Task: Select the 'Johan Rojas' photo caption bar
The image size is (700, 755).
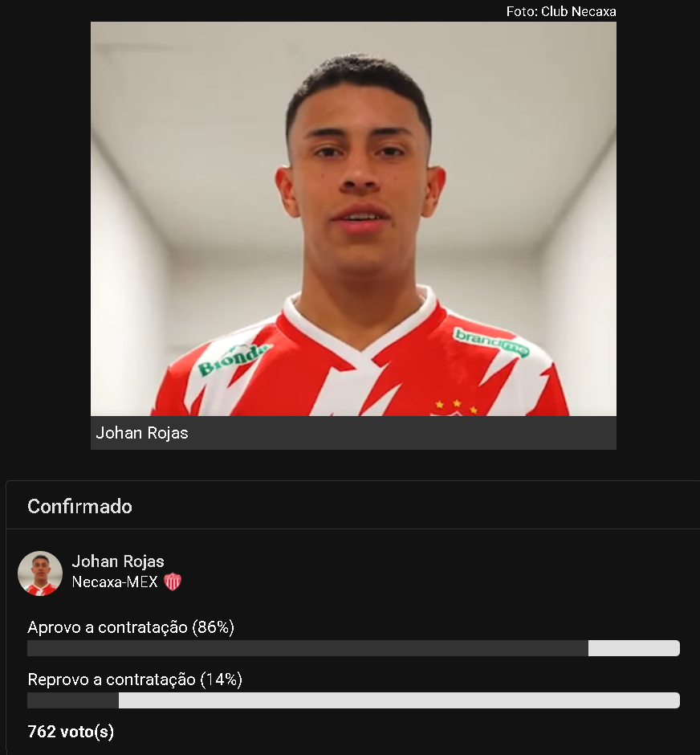Action: pos(353,433)
